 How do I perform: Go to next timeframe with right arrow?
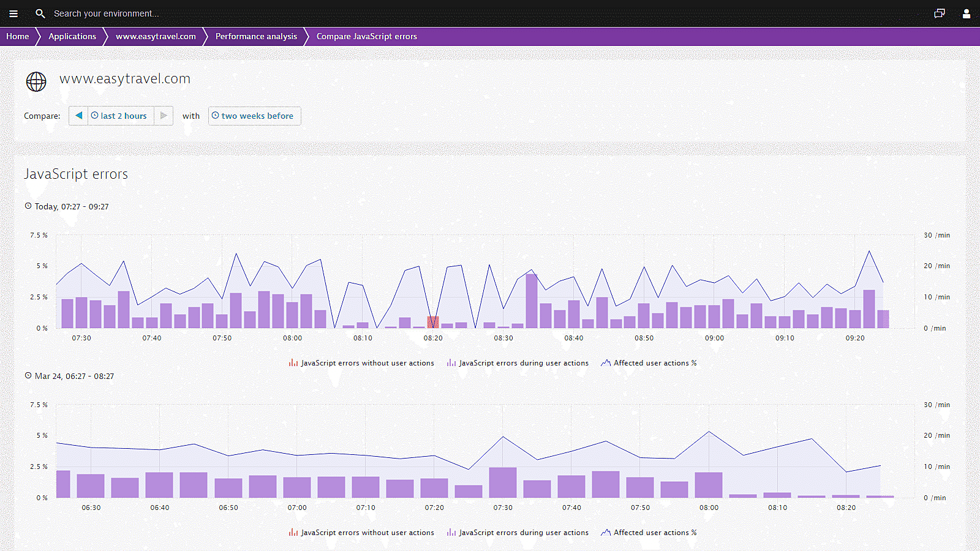(164, 116)
